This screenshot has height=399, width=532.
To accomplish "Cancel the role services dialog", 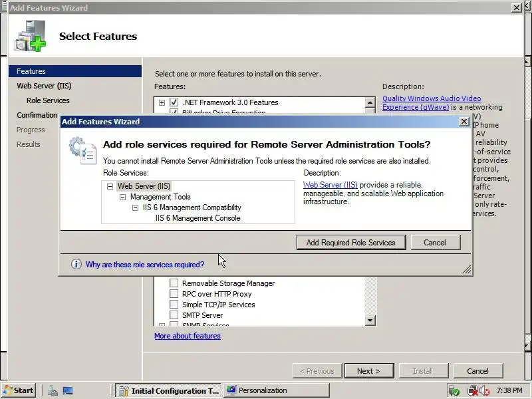I will point(436,243).
